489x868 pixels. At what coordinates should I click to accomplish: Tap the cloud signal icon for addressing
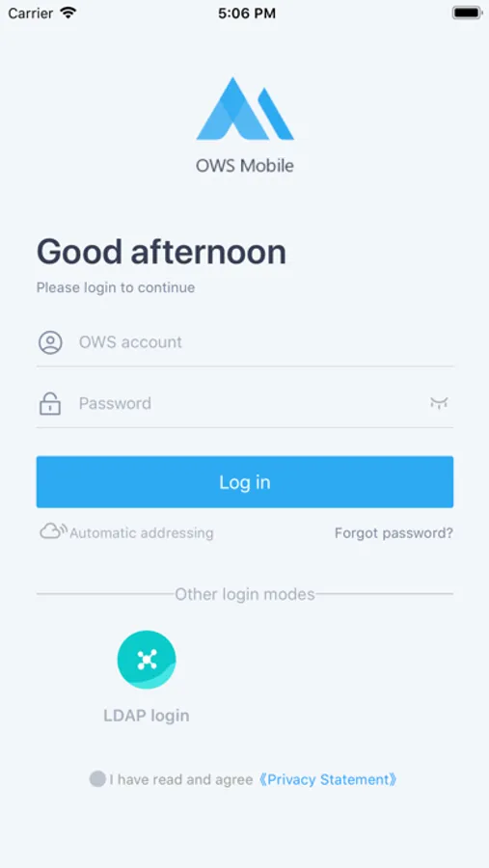(53, 530)
